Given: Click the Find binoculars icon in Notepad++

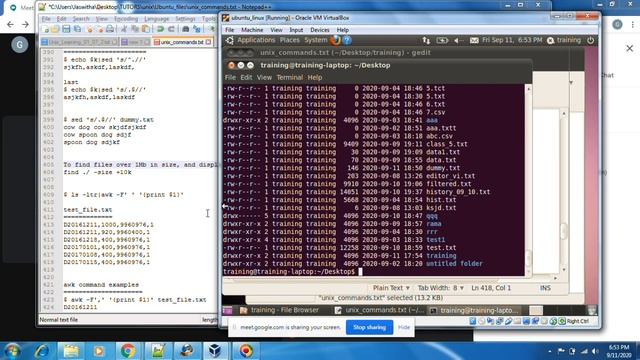Looking at the screenshot, I should coord(186,29).
